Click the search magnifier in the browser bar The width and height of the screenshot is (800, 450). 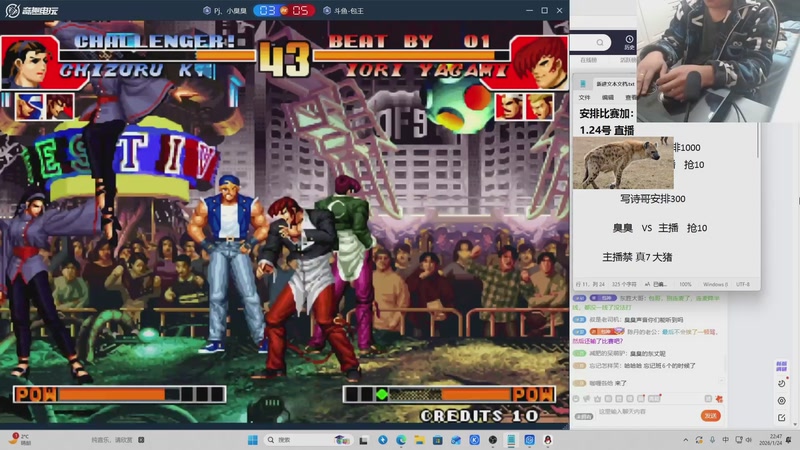pos(600,42)
